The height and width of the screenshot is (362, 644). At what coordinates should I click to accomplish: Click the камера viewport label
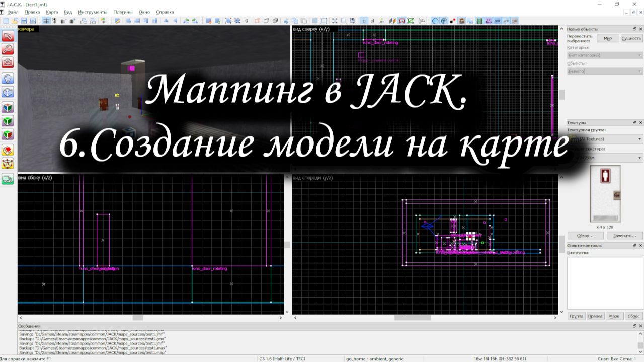[x=26, y=29]
